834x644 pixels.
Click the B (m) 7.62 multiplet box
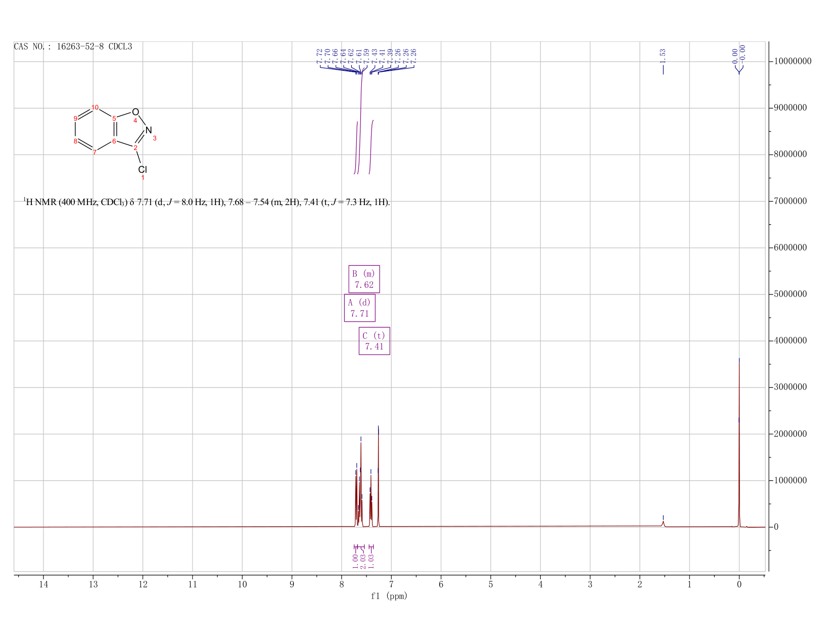364,279
